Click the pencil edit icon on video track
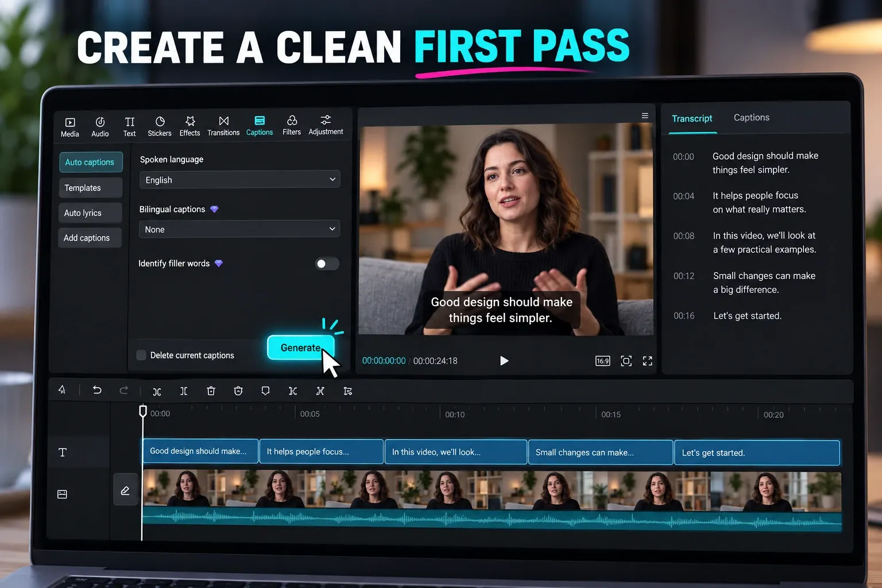Viewport: 882px width, 588px height. tap(125, 490)
